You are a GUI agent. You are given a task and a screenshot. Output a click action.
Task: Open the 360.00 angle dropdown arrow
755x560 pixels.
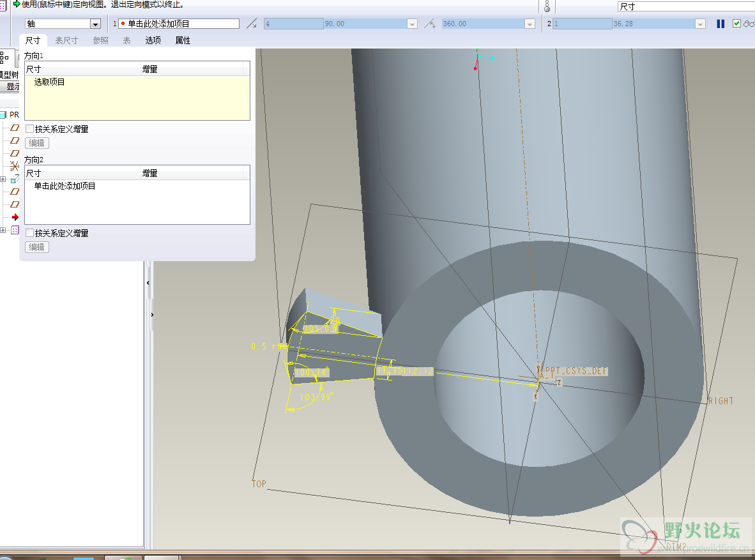(530, 24)
